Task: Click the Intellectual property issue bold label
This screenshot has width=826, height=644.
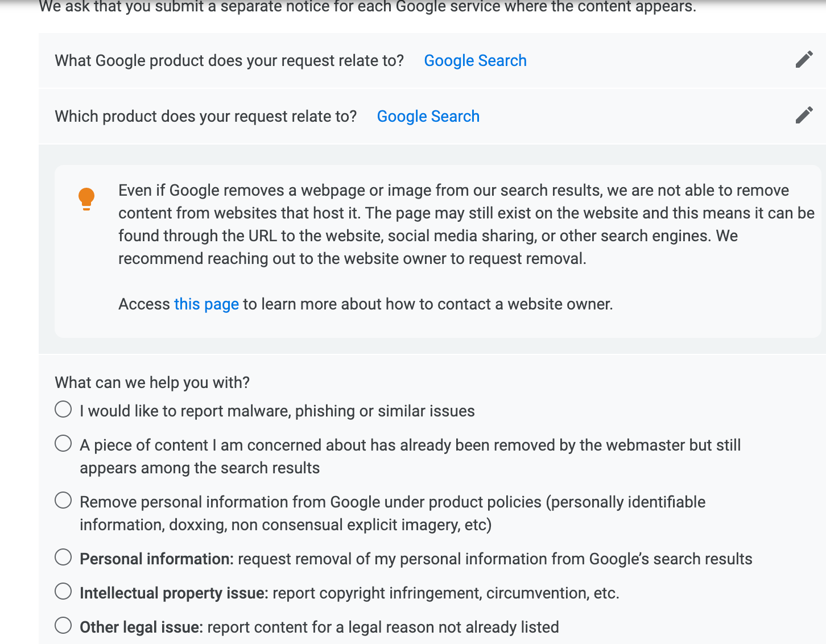Action: pyautogui.click(x=174, y=593)
